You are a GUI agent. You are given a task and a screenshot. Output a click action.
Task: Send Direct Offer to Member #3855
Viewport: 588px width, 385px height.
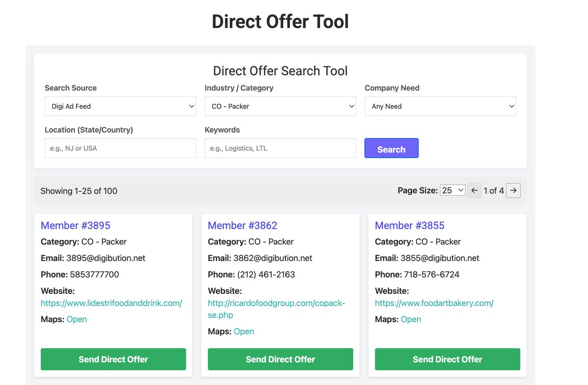point(447,359)
